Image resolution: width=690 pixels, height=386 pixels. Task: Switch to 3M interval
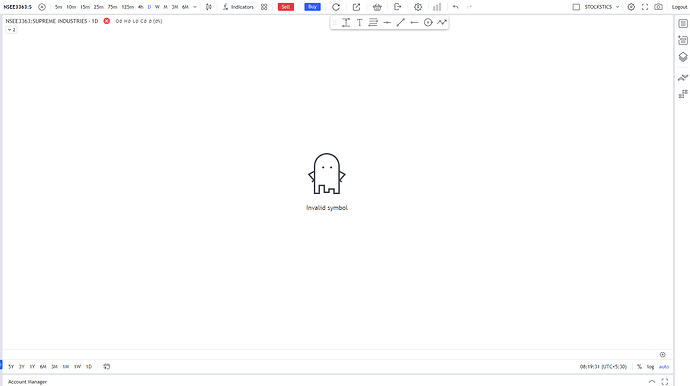point(175,7)
